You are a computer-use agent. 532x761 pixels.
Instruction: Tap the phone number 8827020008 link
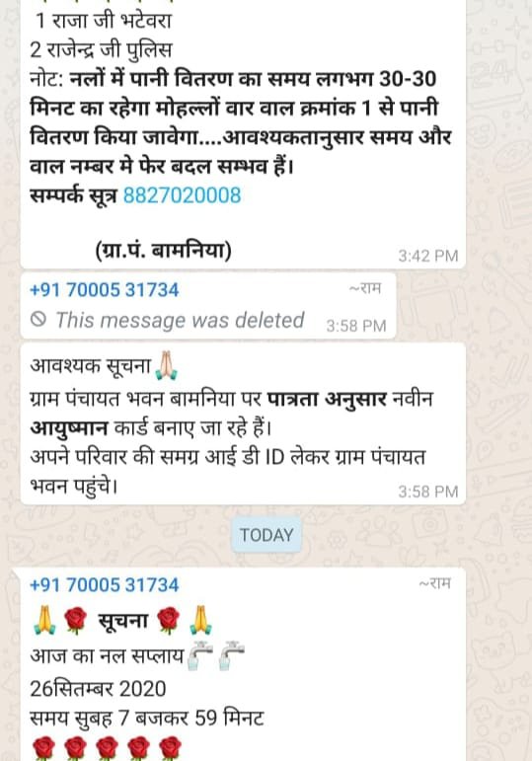[x=182, y=195]
